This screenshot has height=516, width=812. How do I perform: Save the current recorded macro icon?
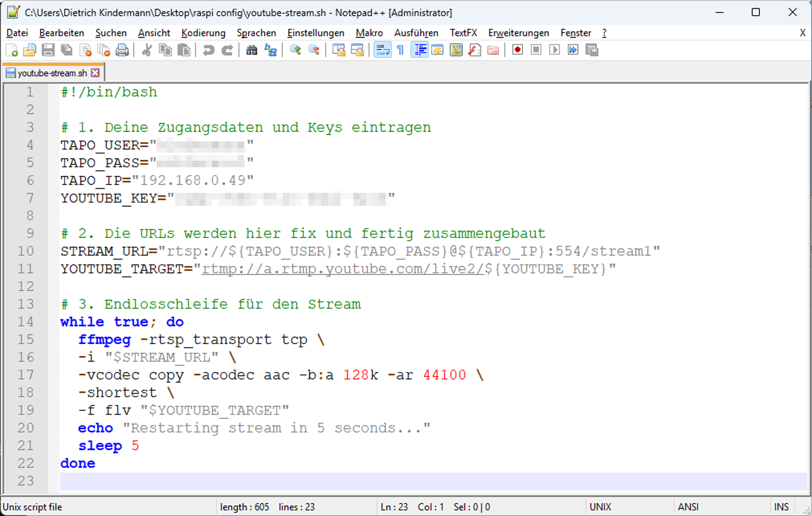[591, 50]
